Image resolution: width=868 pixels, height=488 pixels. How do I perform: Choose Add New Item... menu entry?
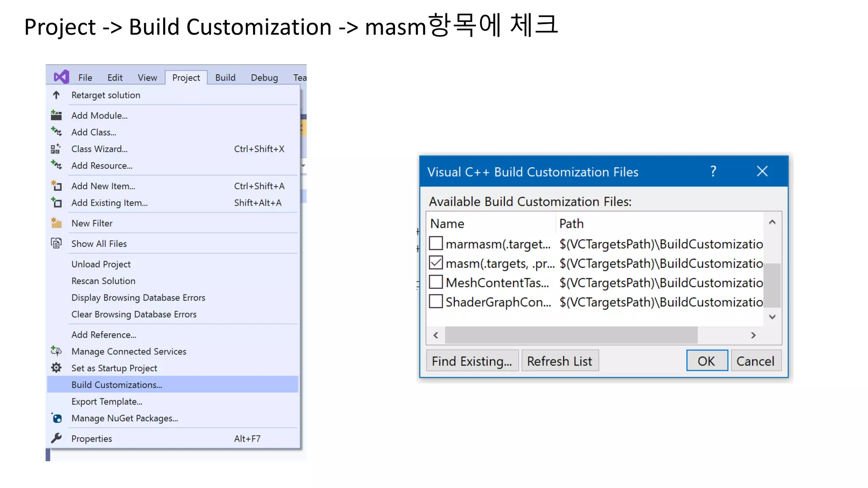[x=172, y=186]
